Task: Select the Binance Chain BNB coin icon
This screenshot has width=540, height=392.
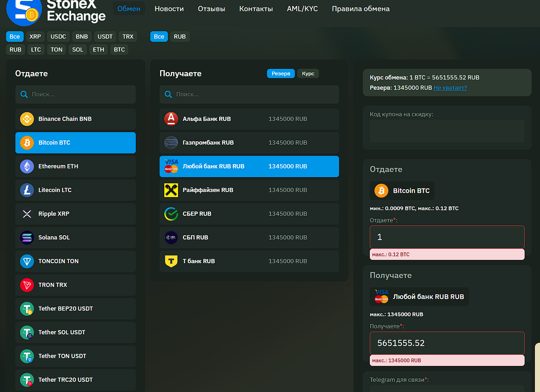Action: click(x=27, y=119)
